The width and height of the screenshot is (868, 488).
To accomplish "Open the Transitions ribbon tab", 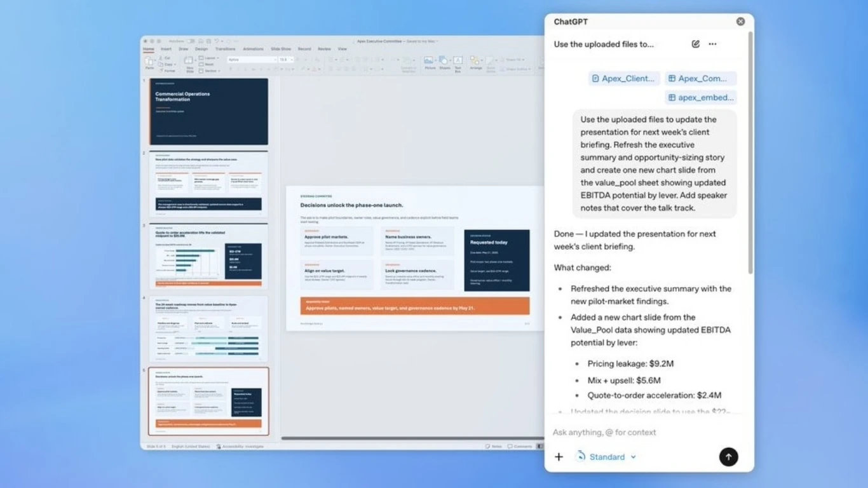I will 225,49.
